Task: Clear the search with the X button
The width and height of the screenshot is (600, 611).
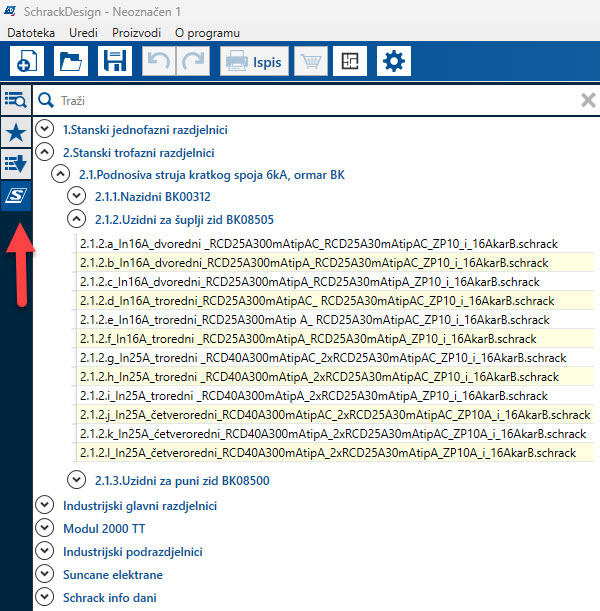Action: [588, 100]
